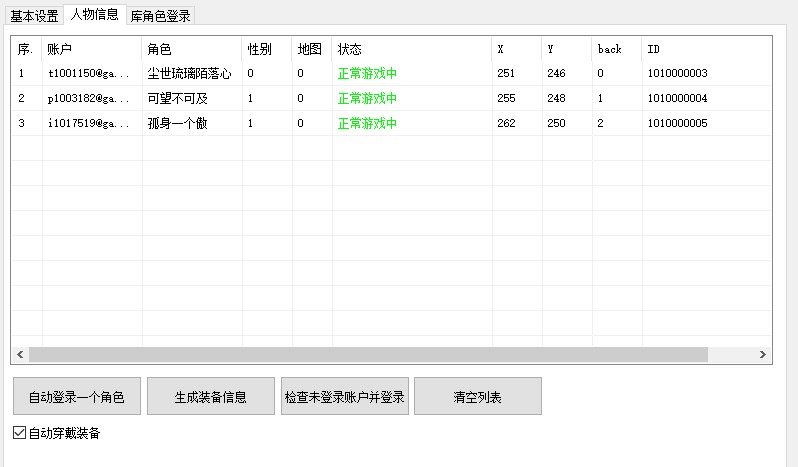The width and height of the screenshot is (798, 467).
Task: Click the 角色 column header
Action: pyautogui.click(x=192, y=49)
